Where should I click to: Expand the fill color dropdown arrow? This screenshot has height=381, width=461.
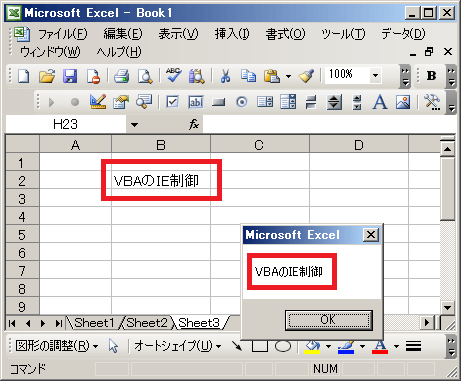pyautogui.click(x=328, y=347)
